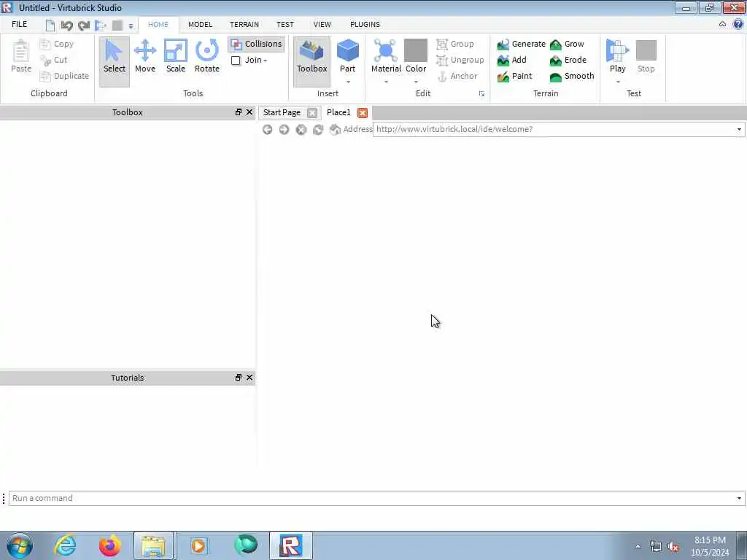Click Redo arrow in quick access toolbar
Image resolution: width=747 pixels, height=560 pixels.
(x=84, y=26)
